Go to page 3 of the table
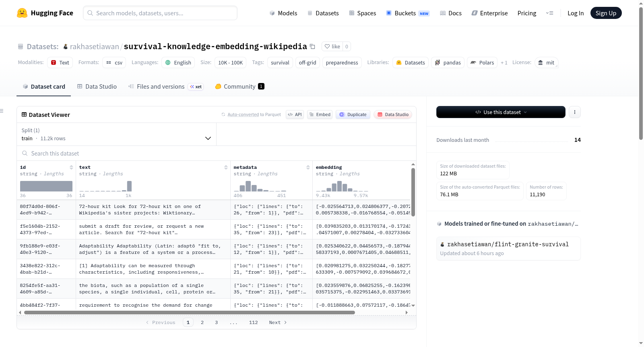 click(x=216, y=322)
